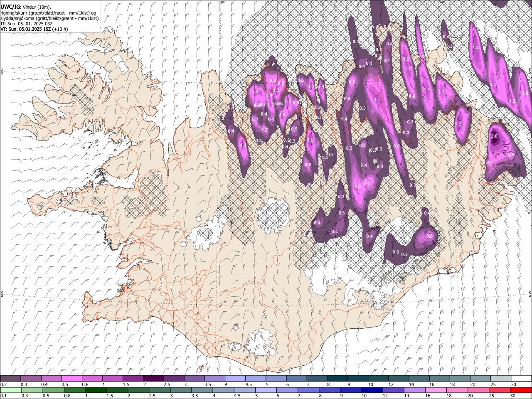Pick upper legend swatch between 3.5 and 4
532x399 pixels.
point(215,379)
